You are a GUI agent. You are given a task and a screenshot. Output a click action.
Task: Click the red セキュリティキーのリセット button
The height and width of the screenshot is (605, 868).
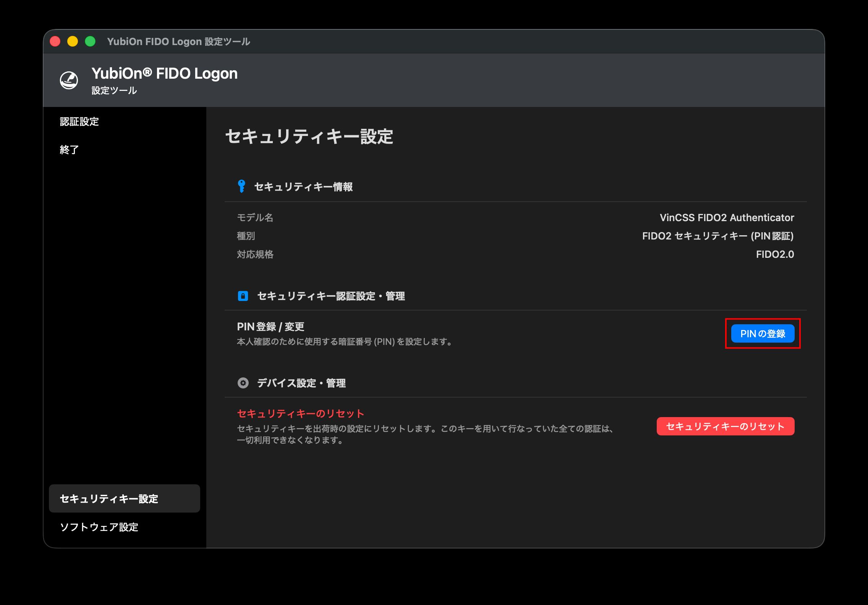(x=725, y=426)
